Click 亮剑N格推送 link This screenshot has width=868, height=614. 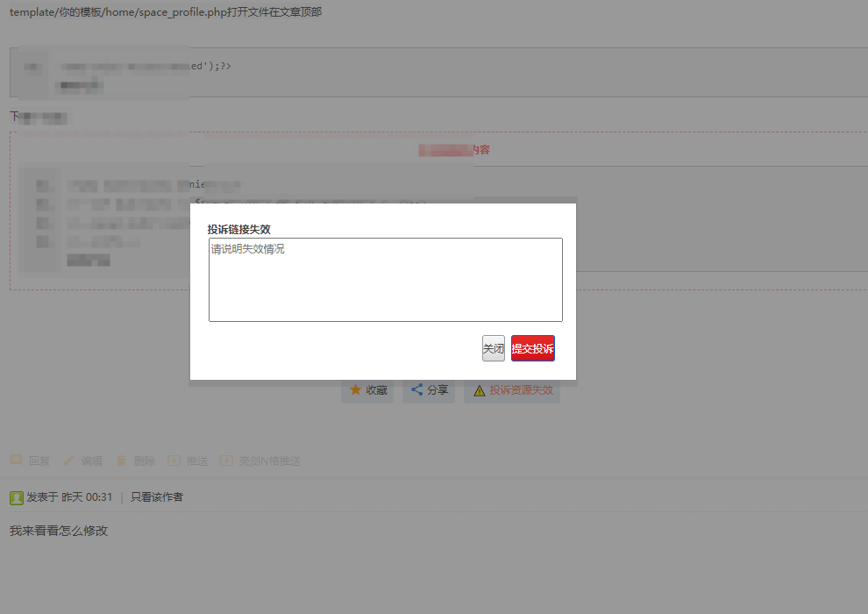pos(269,460)
